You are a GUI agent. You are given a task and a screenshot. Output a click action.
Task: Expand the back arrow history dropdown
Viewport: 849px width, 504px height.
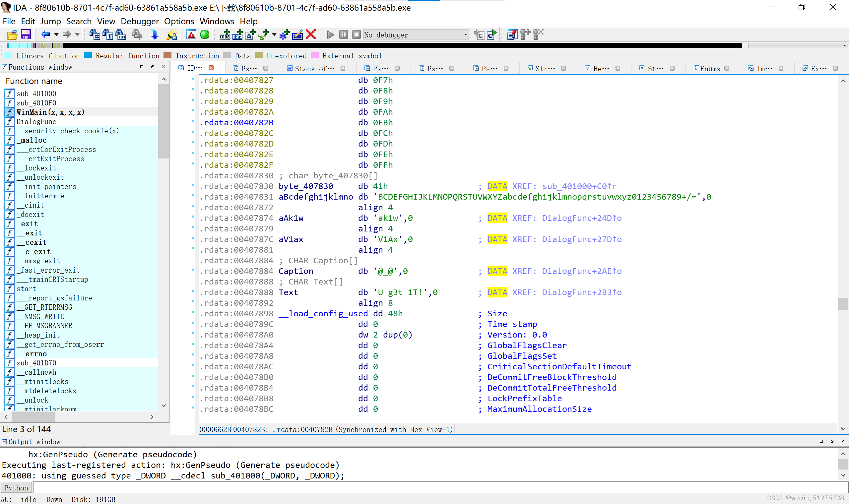point(56,34)
